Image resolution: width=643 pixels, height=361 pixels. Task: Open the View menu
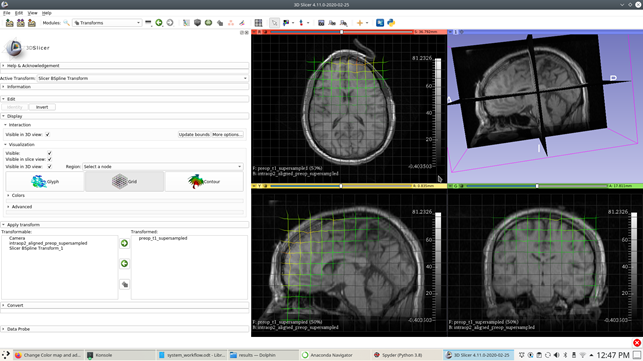coord(32,13)
